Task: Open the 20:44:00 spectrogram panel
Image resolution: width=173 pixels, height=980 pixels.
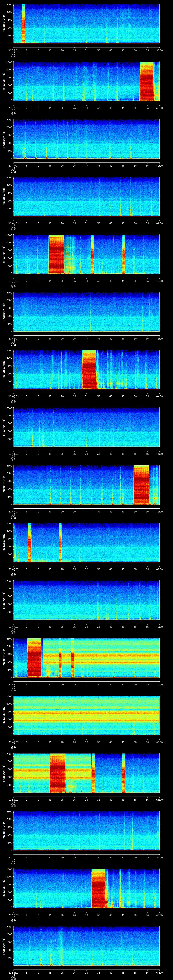Action: point(86,427)
